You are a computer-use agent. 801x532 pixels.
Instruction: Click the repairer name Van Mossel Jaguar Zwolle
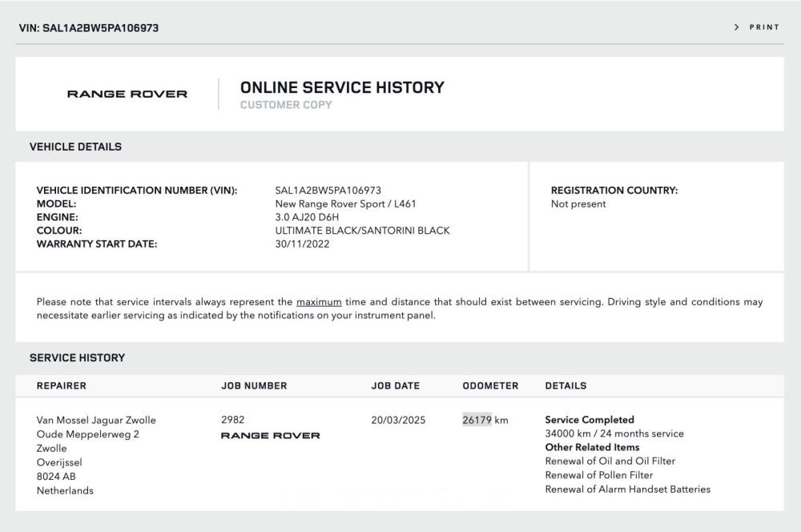point(96,420)
